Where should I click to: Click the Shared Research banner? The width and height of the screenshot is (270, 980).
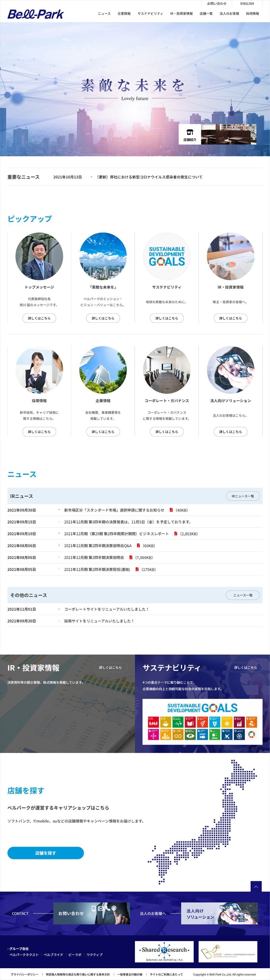(164, 951)
